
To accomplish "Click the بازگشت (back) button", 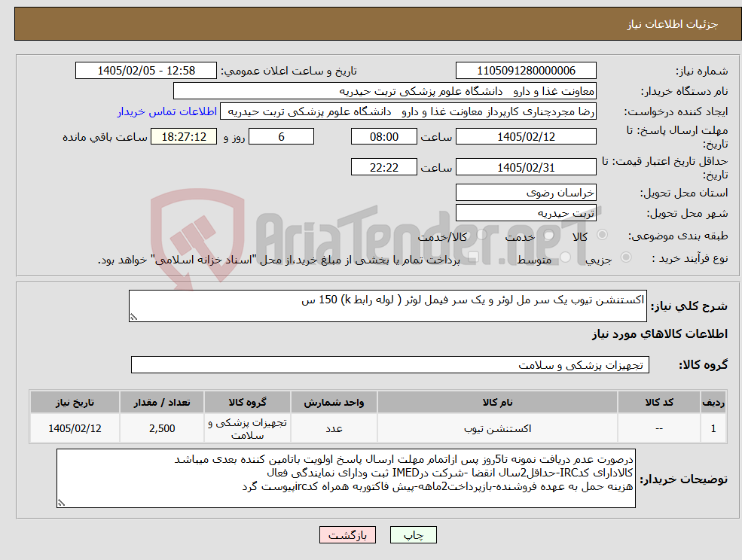I will pyautogui.click(x=347, y=535).
